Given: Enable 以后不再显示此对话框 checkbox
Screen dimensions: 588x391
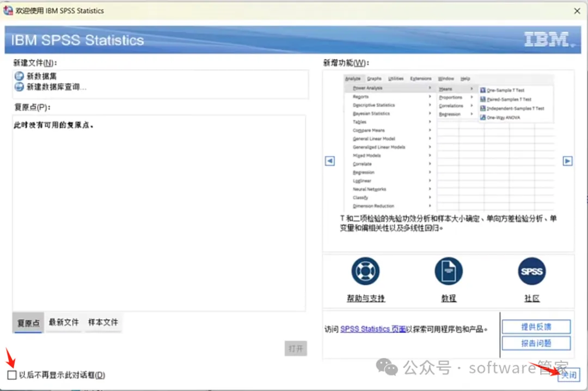Looking at the screenshot, I should click(12, 375).
